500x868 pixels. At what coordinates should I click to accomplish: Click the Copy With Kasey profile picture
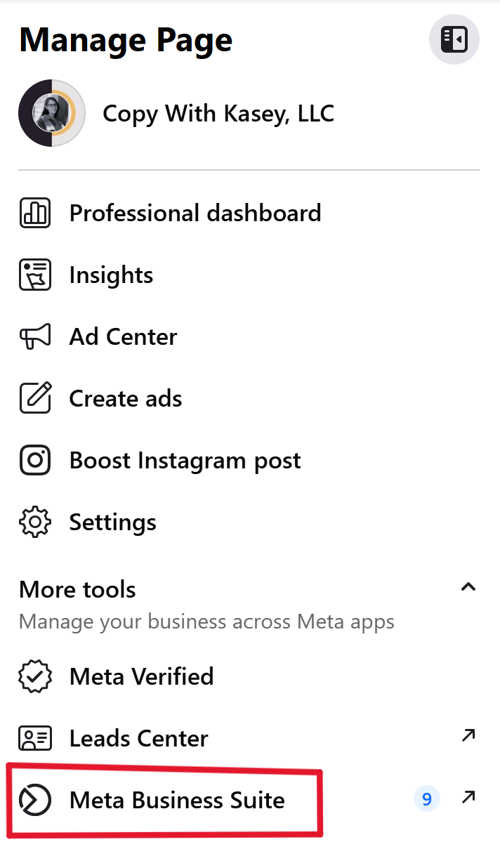[52, 113]
